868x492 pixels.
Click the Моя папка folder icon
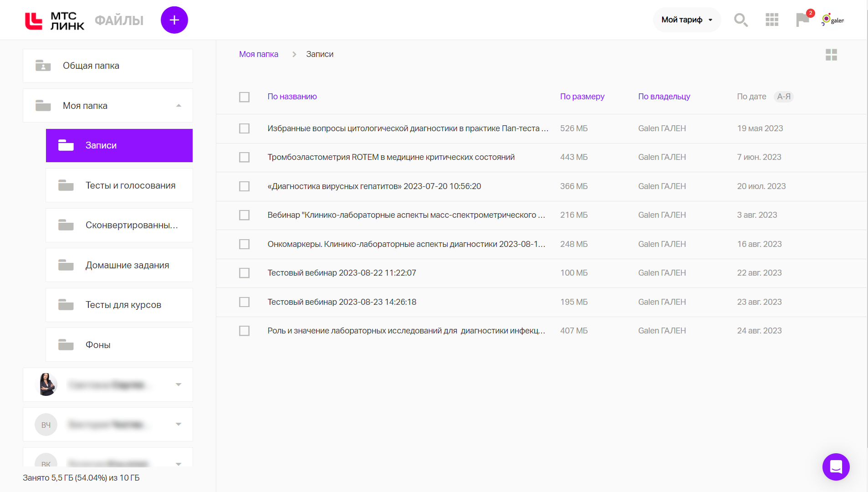pyautogui.click(x=43, y=106)
